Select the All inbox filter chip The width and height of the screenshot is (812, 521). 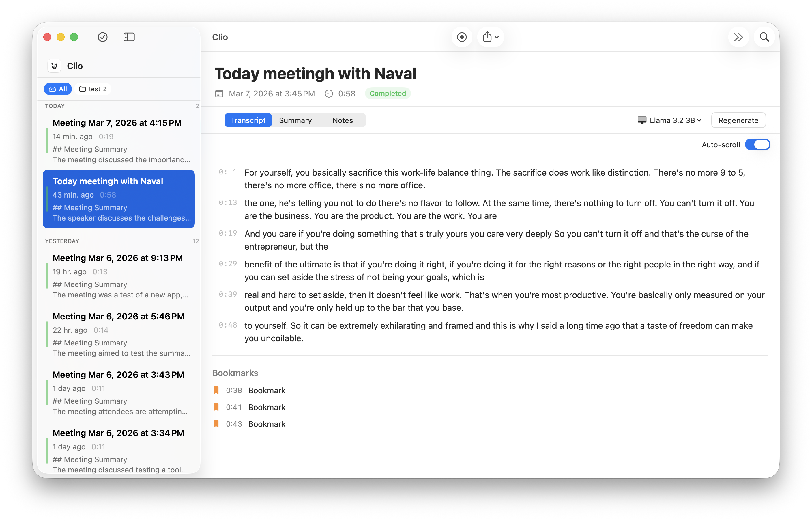(57, 89)
